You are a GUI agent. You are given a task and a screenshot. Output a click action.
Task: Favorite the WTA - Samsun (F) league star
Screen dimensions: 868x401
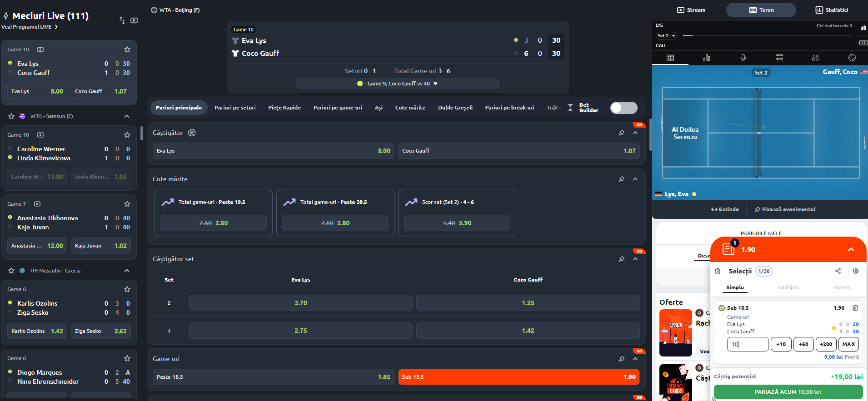point(11,116)
